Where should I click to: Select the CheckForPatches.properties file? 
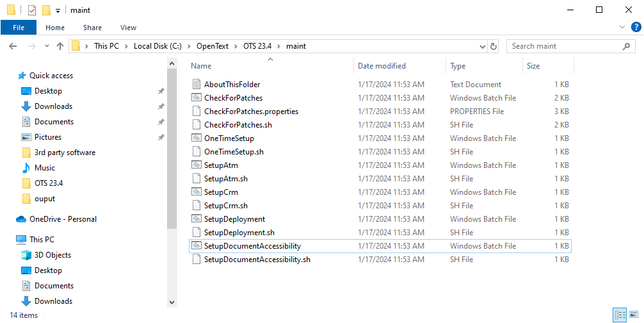tap(252, 112)
